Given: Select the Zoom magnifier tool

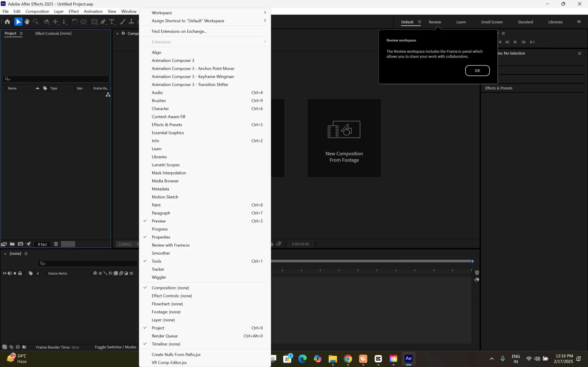Looking at the screenshot, I should pyautogui.click(x=36, y=22).
